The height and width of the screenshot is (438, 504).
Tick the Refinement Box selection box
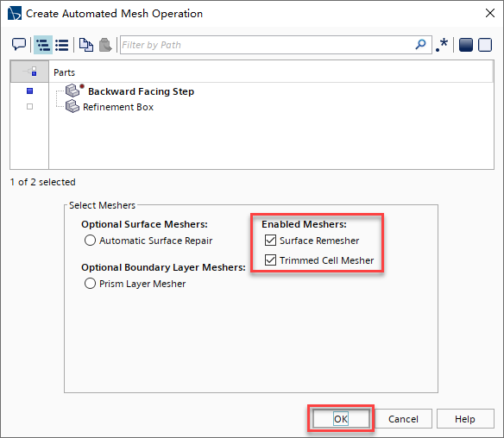pos(30,106)
